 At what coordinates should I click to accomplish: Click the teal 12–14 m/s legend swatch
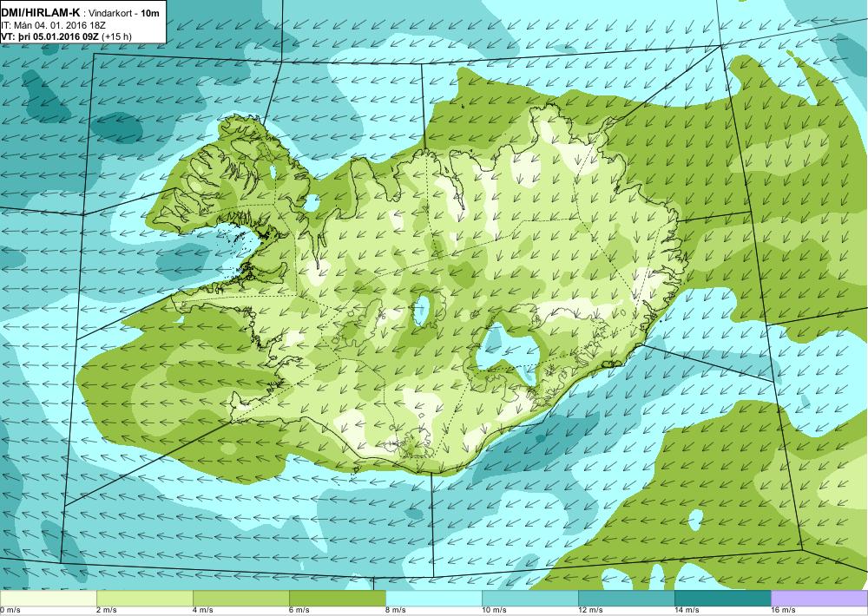[x=626, y=599]
